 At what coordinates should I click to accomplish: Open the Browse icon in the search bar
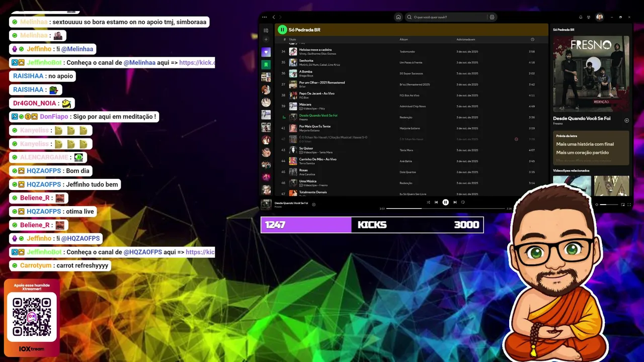492,17
